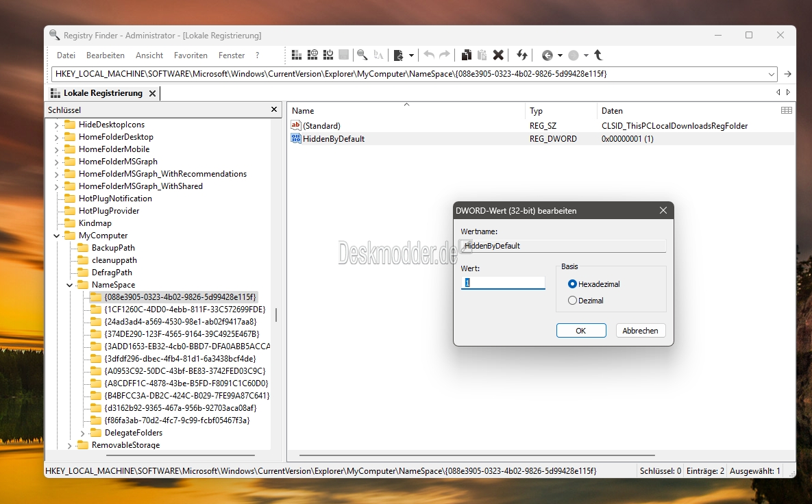Open the Ansicht menu
Screen dimensions: 812x504
click(x=149, y=55)
